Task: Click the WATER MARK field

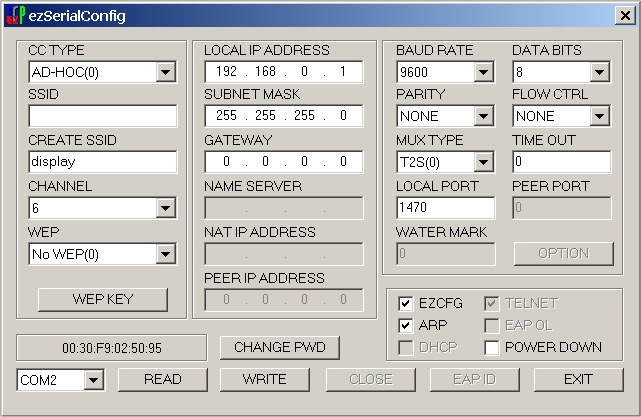Action: click(x=446, y=254)
